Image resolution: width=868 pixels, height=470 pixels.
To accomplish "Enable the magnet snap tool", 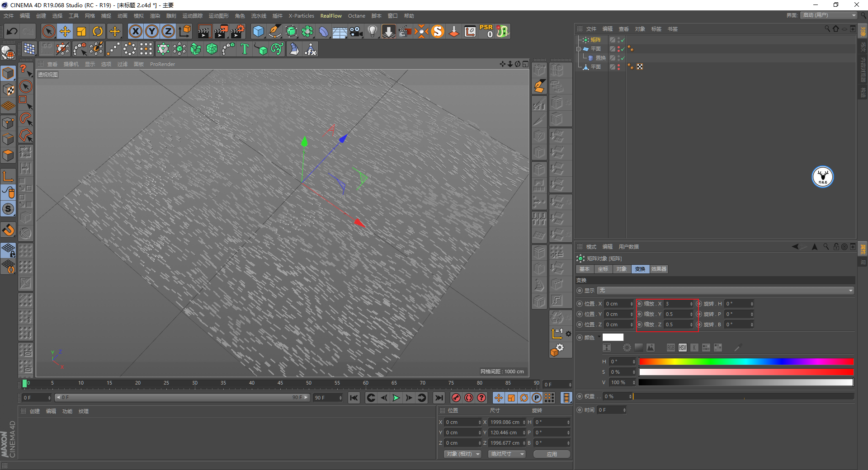I will pos(8,230).
